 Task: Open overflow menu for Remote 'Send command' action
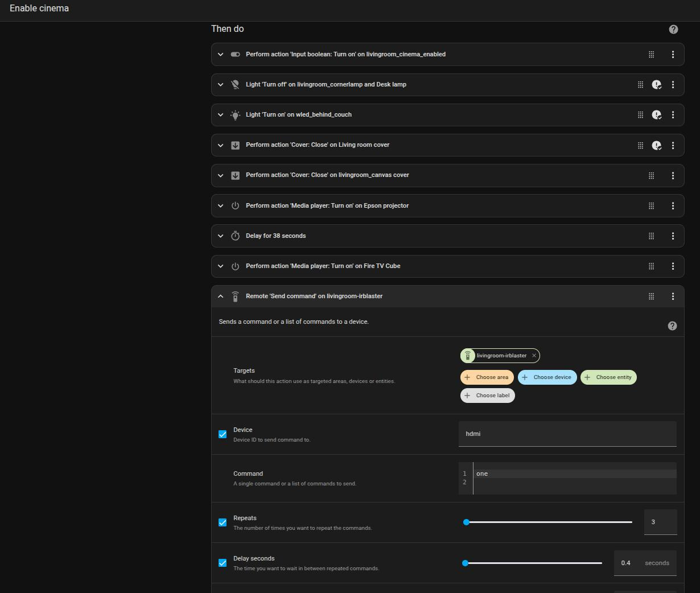click(673, 296)
